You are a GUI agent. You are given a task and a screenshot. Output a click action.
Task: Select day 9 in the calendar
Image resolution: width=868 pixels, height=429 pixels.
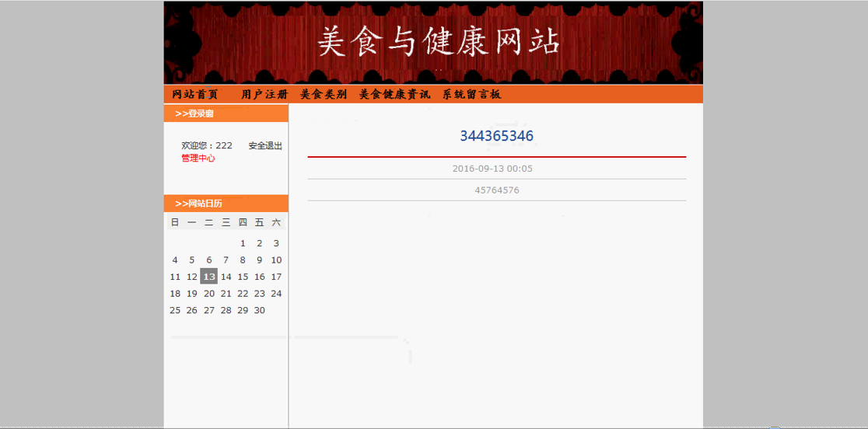pyautogui.click(x=260, y=260)
